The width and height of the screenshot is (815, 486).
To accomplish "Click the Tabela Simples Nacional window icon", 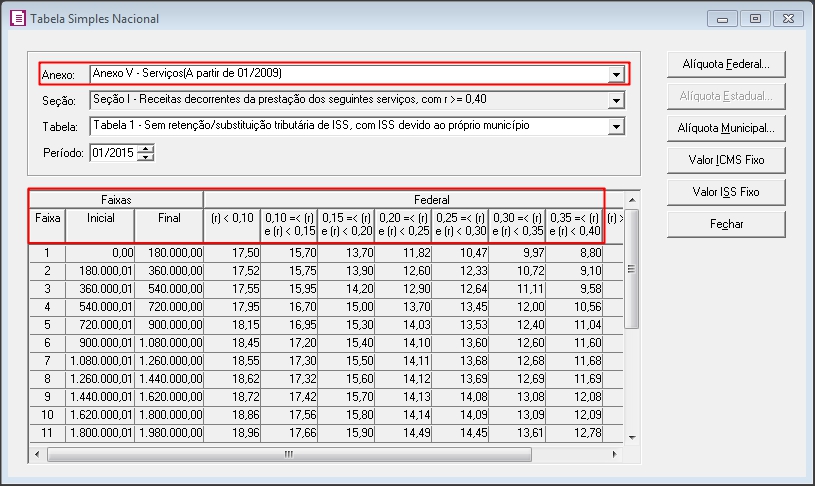I will pos(17,19).
